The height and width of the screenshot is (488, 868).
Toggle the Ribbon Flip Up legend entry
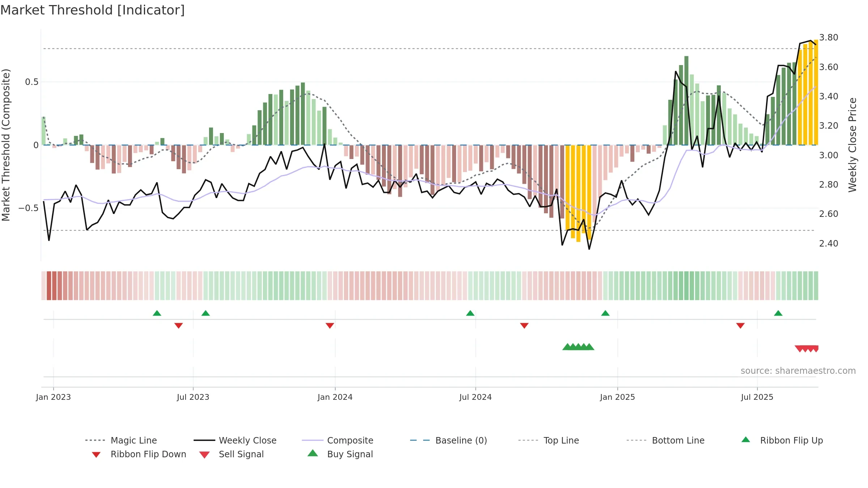(782, 440)
